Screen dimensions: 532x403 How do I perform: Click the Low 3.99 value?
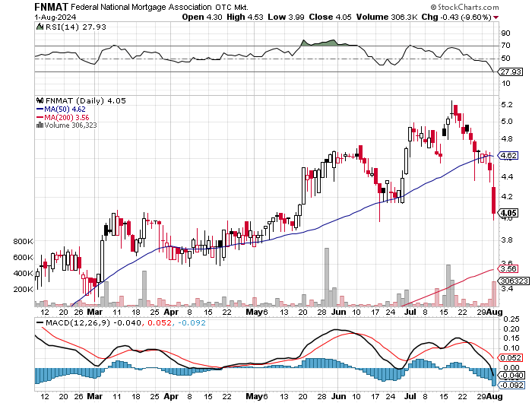click(x=286, y=17)
